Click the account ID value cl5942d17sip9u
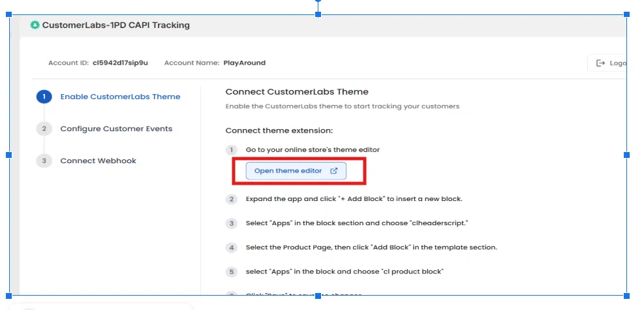This screenshot has width=644, height=310. [x=120, y=63]
